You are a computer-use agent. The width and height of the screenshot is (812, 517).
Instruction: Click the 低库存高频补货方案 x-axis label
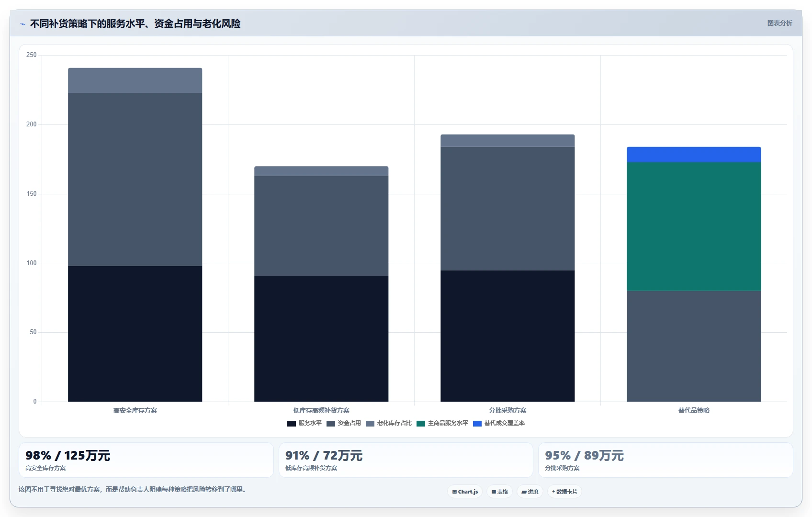[321, 411]
